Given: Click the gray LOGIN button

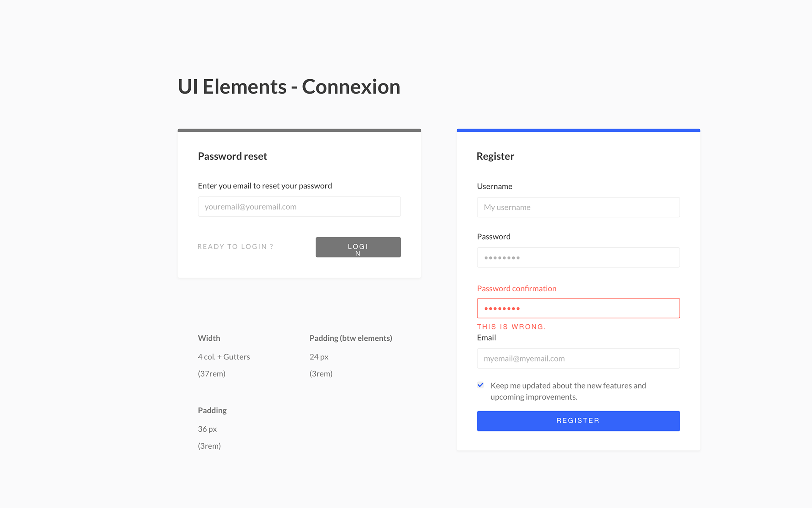Looking at the screenshot, I should (x=358, y=247).
